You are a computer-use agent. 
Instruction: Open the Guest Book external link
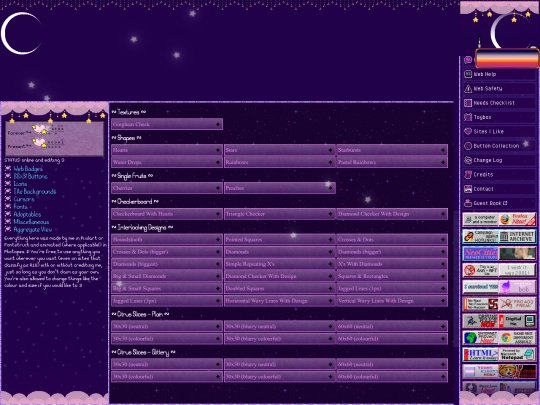point(499,203)
